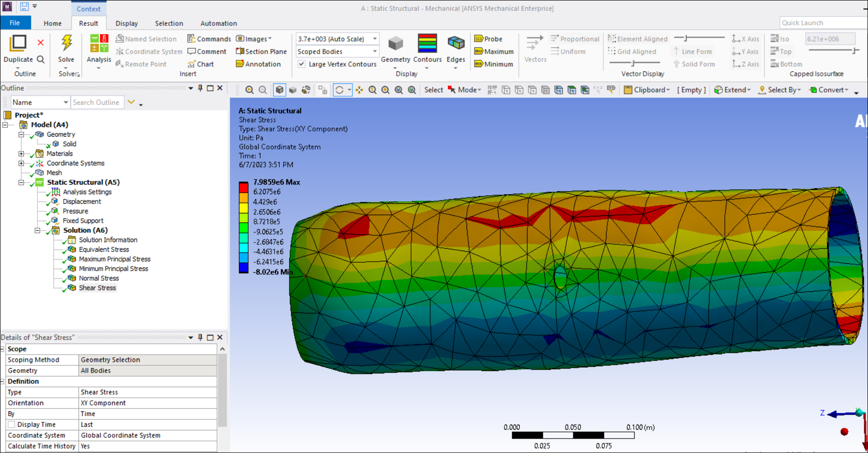
Task: Click the Details panel vertical scrollbar
Action: point(222,391)
